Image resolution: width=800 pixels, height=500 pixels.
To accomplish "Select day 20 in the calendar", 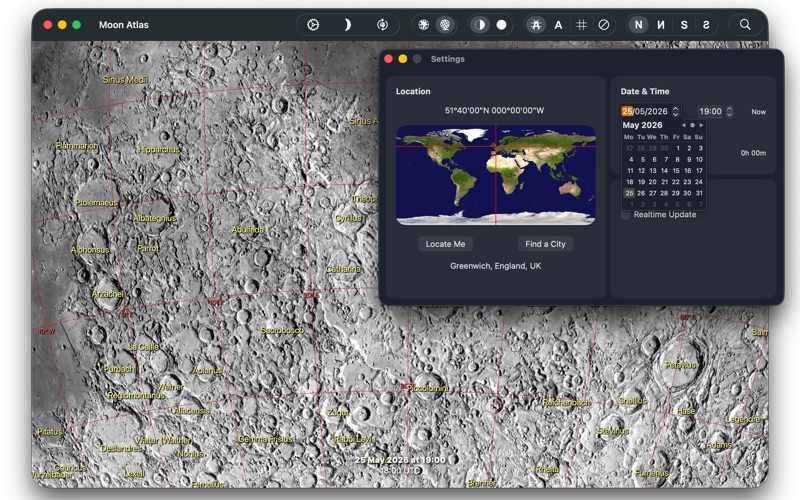I will [653, 182].
